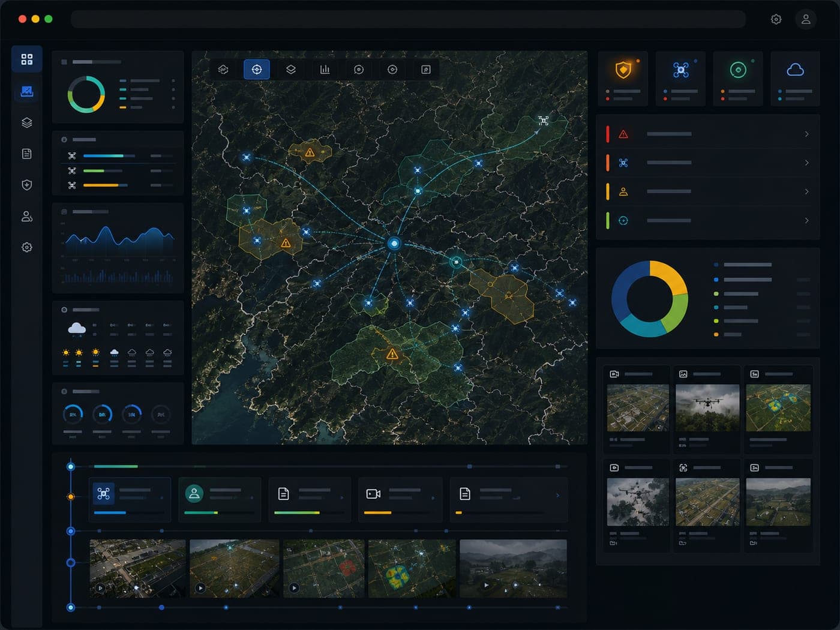Expand the green target alert row chevron
840x630 pixels.
[x=806, y=220]
